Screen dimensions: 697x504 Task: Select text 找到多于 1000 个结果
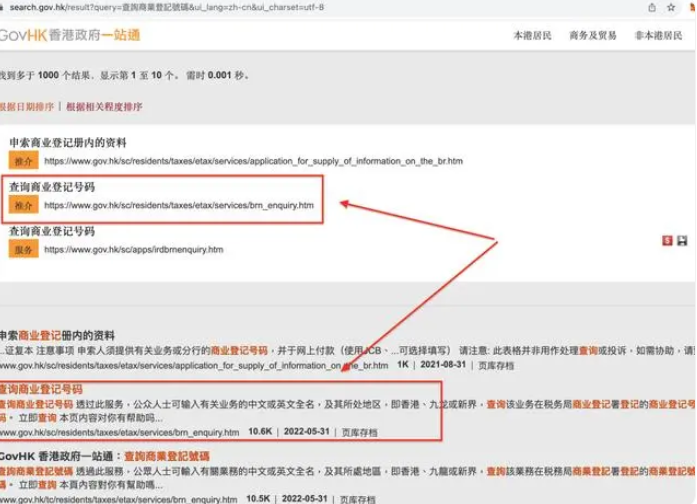pos(47,75)
